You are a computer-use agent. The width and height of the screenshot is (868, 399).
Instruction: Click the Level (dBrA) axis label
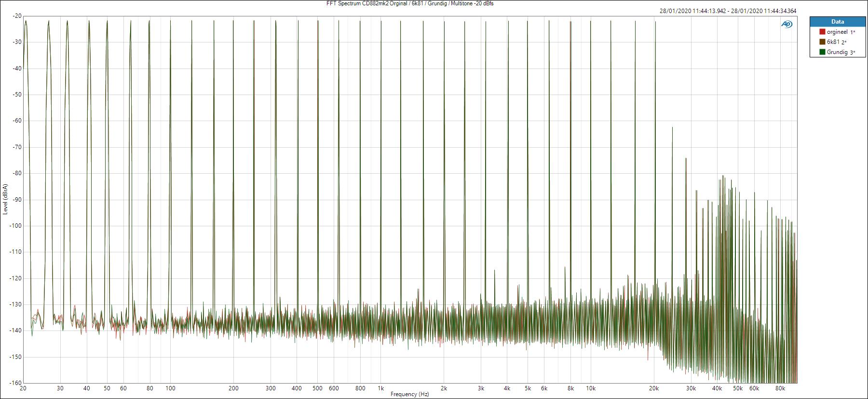5,199
